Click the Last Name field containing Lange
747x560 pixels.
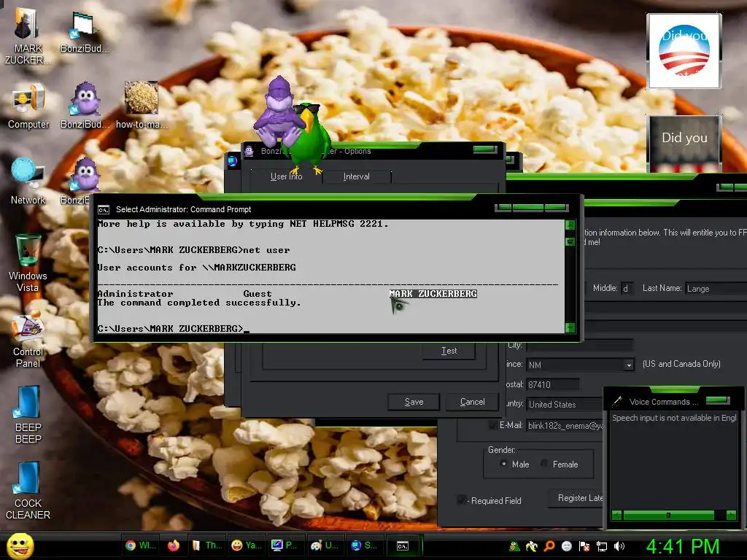[716, 289]
